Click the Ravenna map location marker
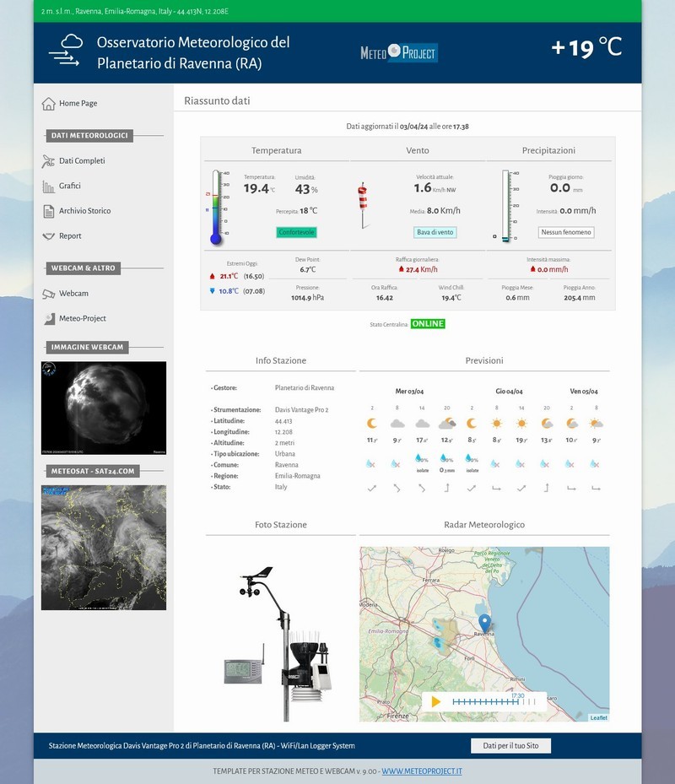This screenshot has height=784, width=675. pos(484,624)
